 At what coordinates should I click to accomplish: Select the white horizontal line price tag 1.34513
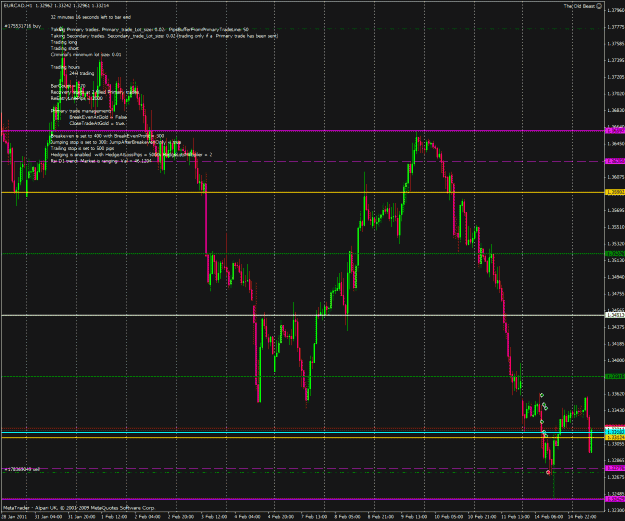pos(615,315)
